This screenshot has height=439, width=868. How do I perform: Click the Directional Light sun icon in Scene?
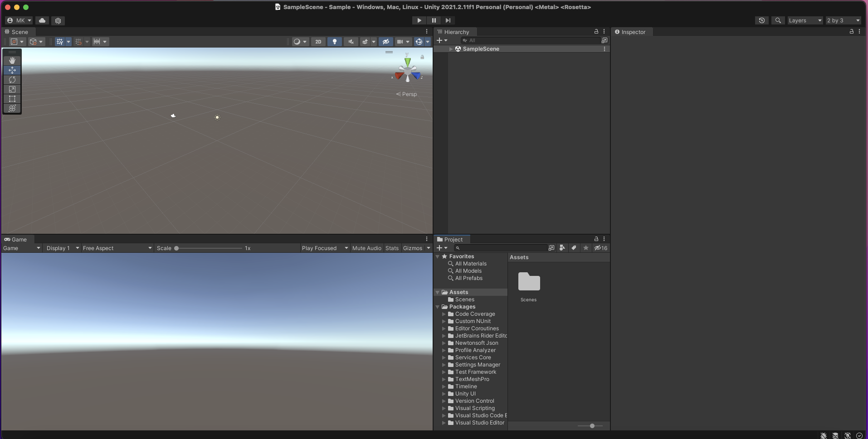217,117
